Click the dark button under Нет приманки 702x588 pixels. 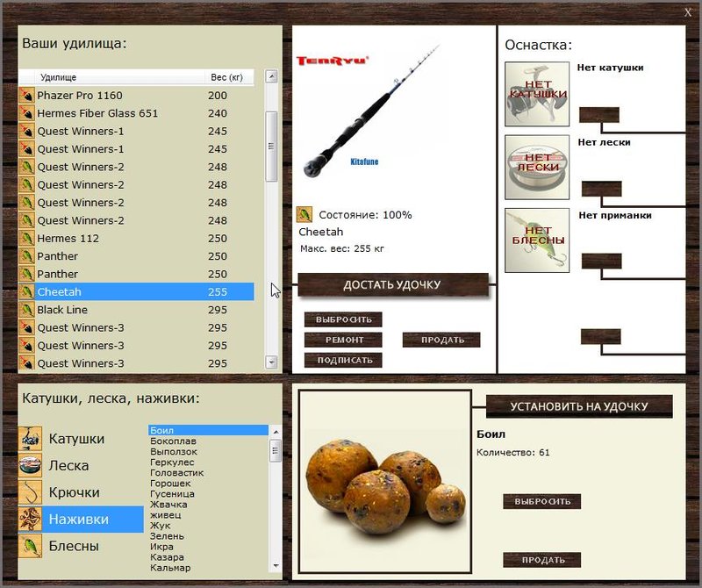pos(601,261)
